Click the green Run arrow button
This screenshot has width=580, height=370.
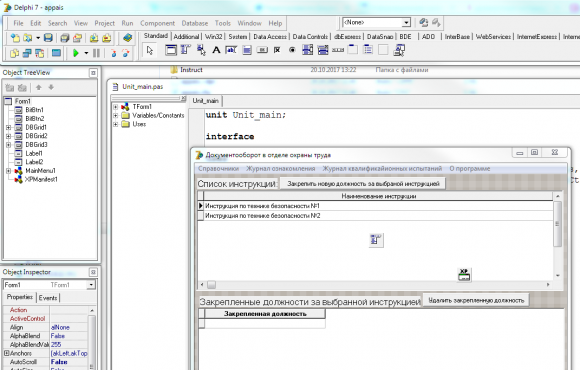click(x=76, y=53)
